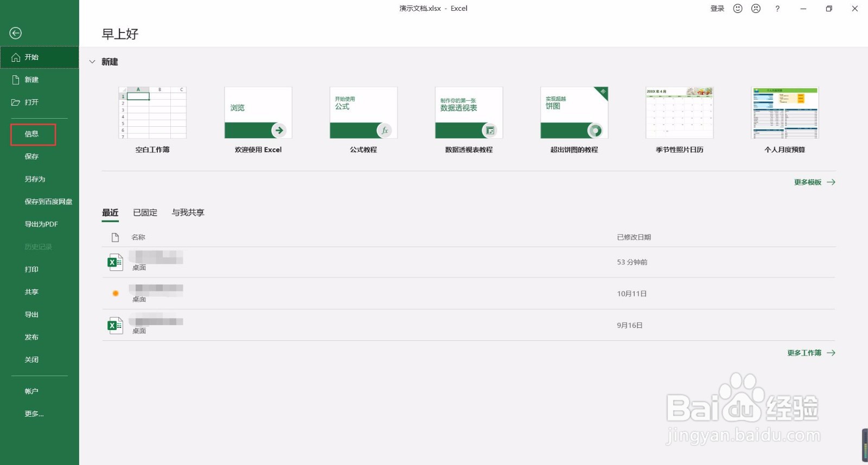The width and height of the screenshot is (868, 465).
Task: Click the open folder icon beside 打开
Action: point(16,102)
